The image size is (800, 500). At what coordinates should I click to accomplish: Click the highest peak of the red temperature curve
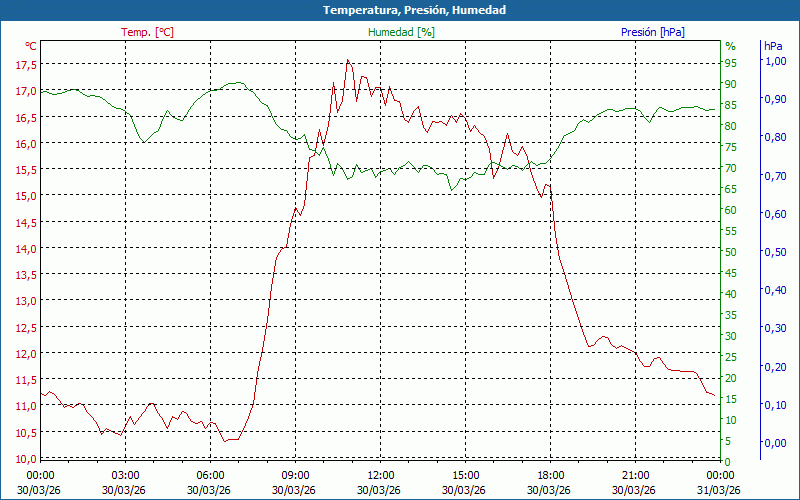coord(347,60)
